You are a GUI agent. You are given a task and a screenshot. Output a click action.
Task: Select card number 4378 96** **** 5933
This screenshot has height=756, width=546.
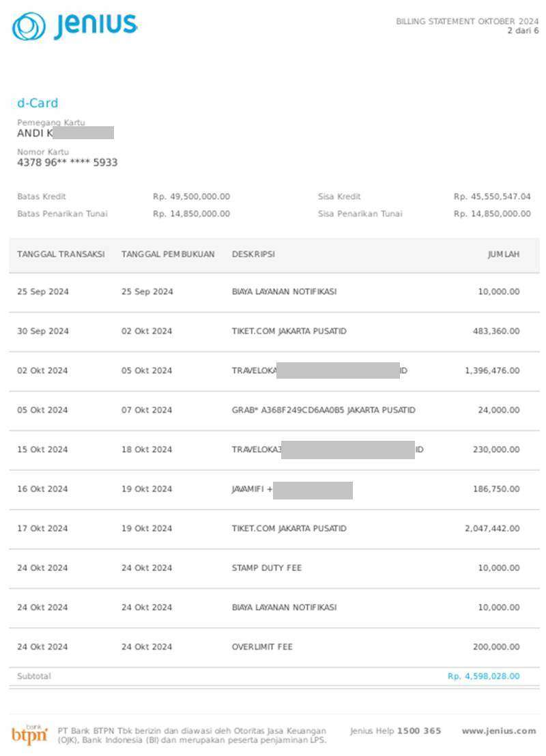point(68,162)
